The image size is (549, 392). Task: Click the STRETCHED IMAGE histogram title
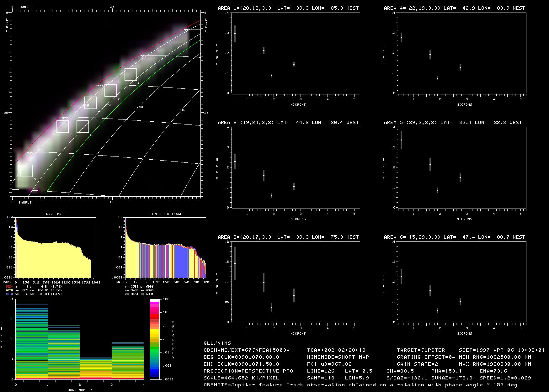click(166, 214)
